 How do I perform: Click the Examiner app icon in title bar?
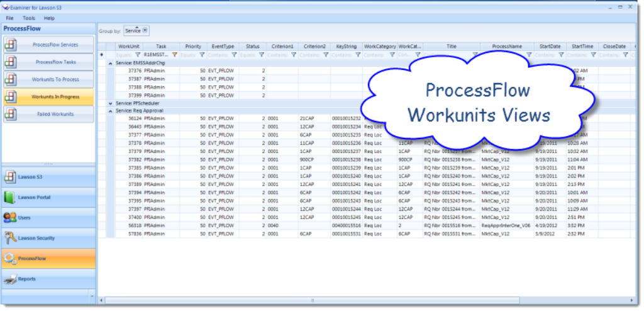pyautogui.click(x=6, y=7)
